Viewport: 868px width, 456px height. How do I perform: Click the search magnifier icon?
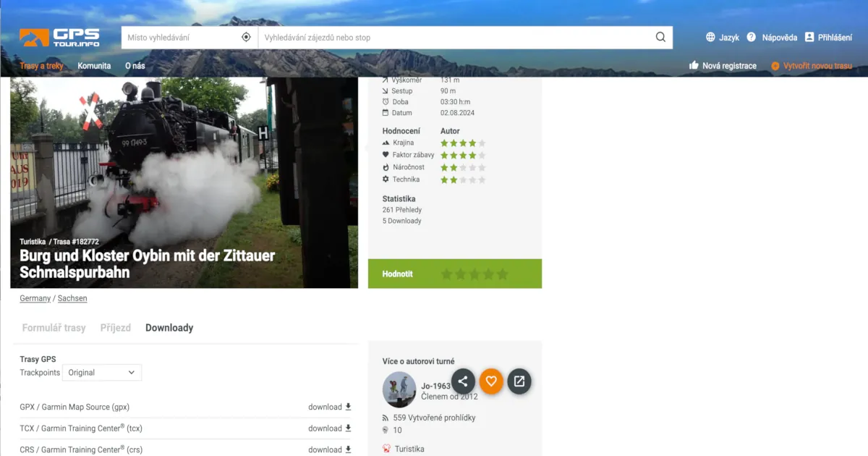(x=660, y=37)
